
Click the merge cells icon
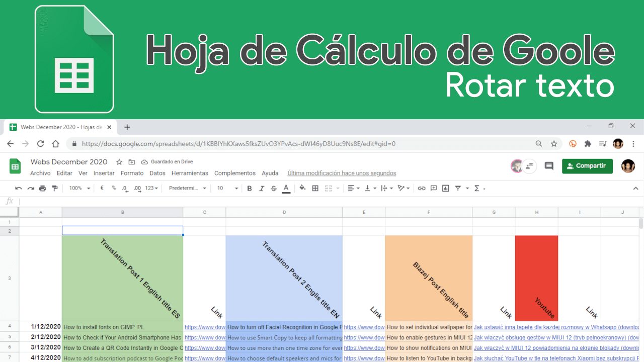(328, 188)
